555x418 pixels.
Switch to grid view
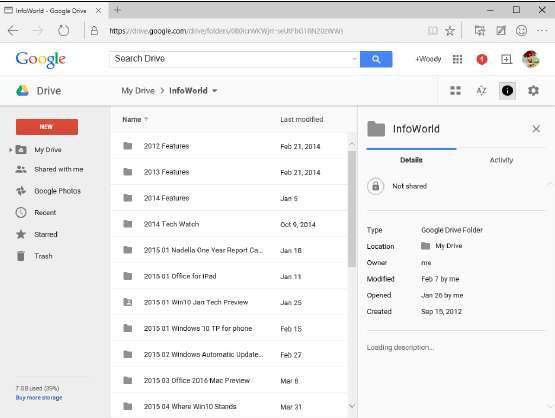point(456,91)
